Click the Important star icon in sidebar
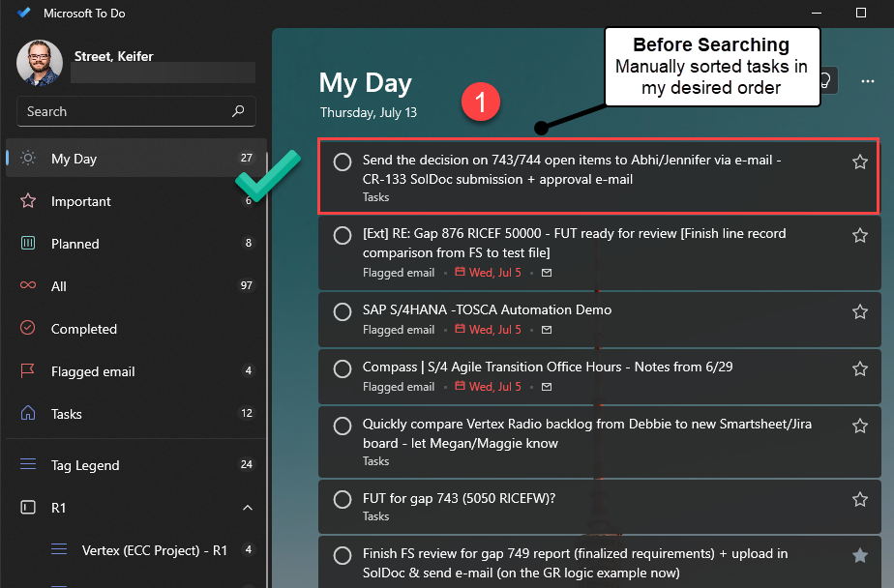 pos(28,200)
